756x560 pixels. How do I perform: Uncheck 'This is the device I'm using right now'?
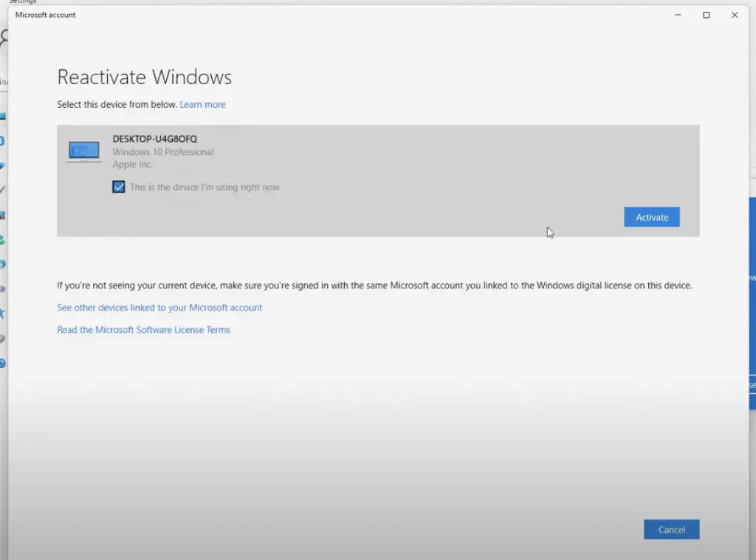[x=119, y=187]
